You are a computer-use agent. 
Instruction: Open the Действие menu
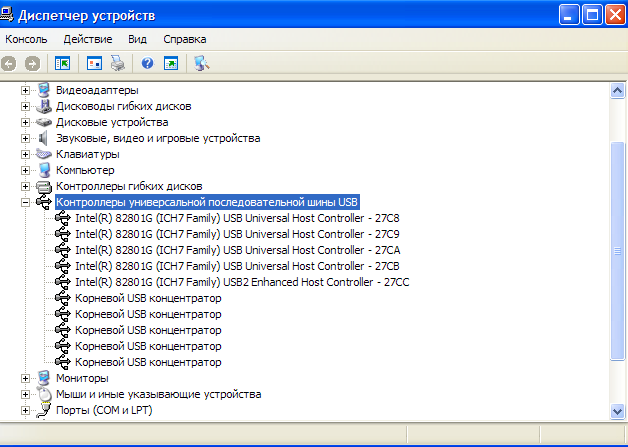click(x=87, y=39)
